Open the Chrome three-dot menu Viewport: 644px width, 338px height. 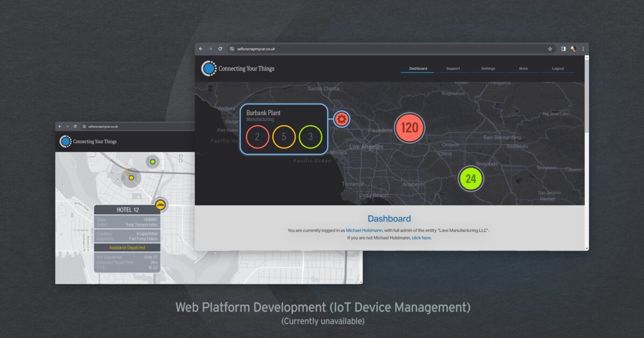[583, 49]
